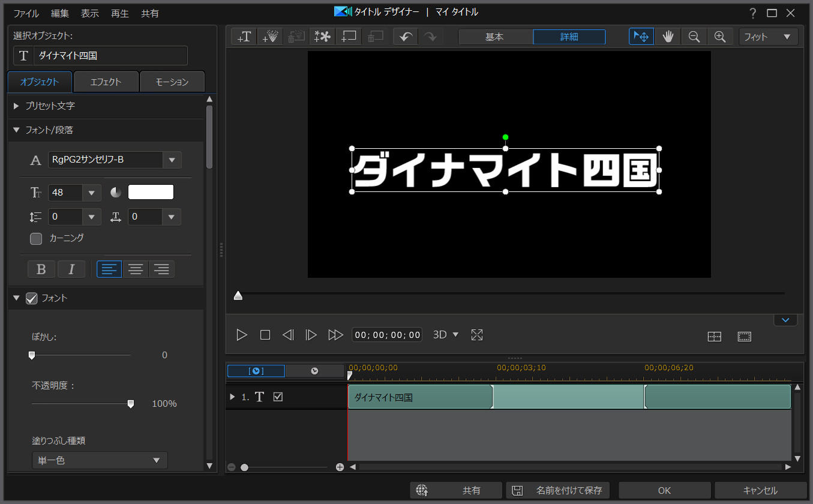Image resolution: width=813 pixels, height=504 pixels.
Task: Toggle the TV safe zone icon
Action: click(745, 337)
